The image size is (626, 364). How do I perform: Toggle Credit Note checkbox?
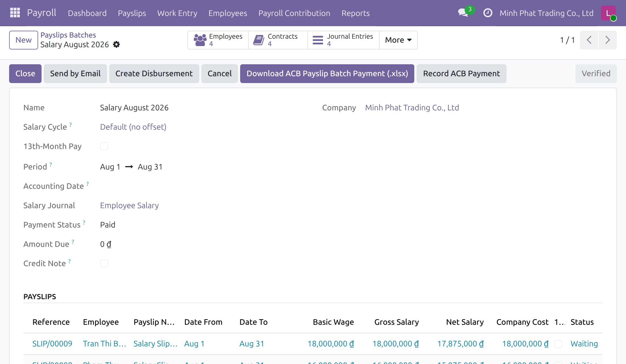(x=104, y=263)
